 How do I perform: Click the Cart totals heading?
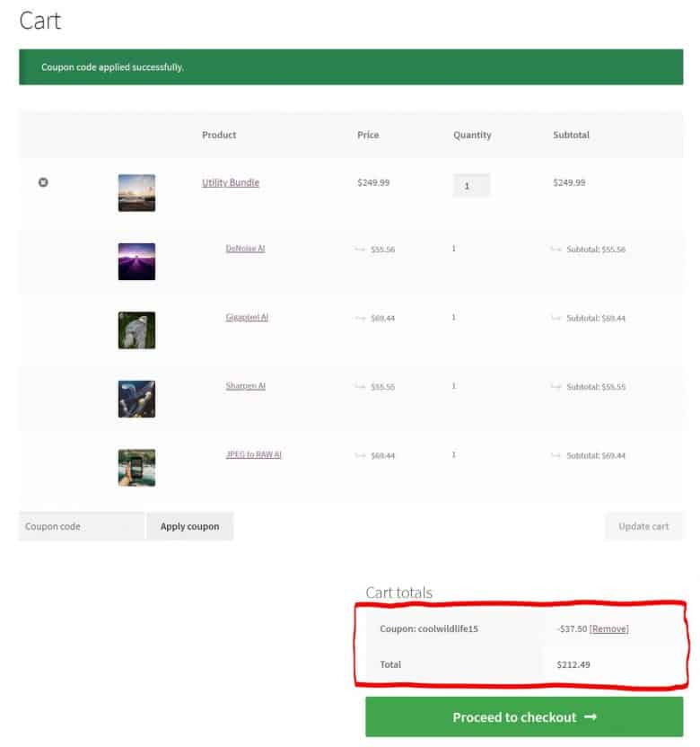click(398, 593)
